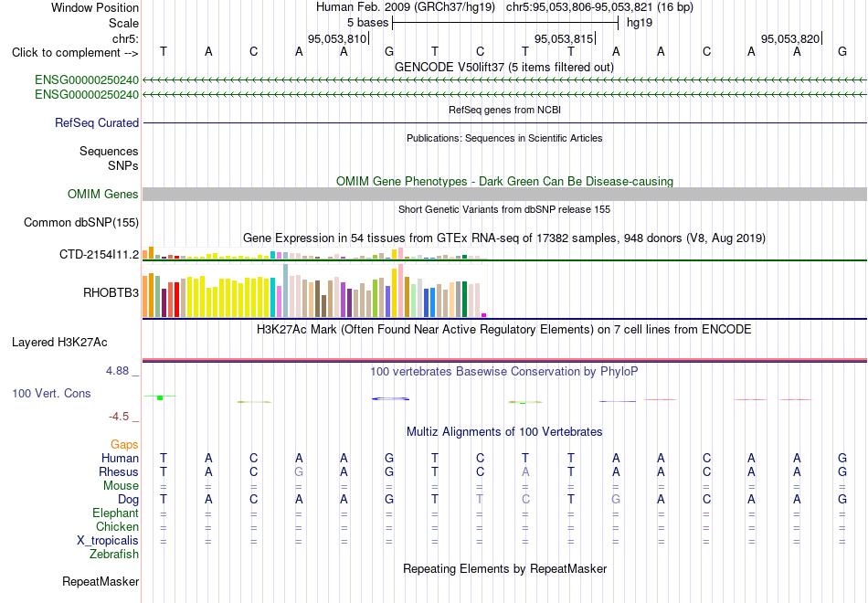Click the hg19 label beside scale bar

[x=640, y=23]
